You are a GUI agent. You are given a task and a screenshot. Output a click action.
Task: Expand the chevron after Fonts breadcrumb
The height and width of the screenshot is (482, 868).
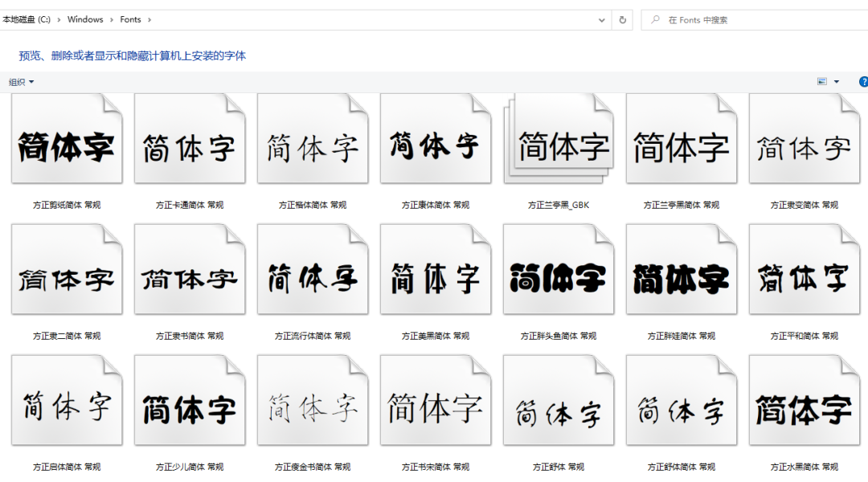tap(149, 19)
